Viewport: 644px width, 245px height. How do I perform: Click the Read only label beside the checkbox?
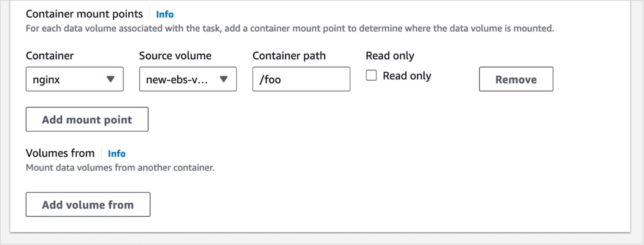(407, 76)
